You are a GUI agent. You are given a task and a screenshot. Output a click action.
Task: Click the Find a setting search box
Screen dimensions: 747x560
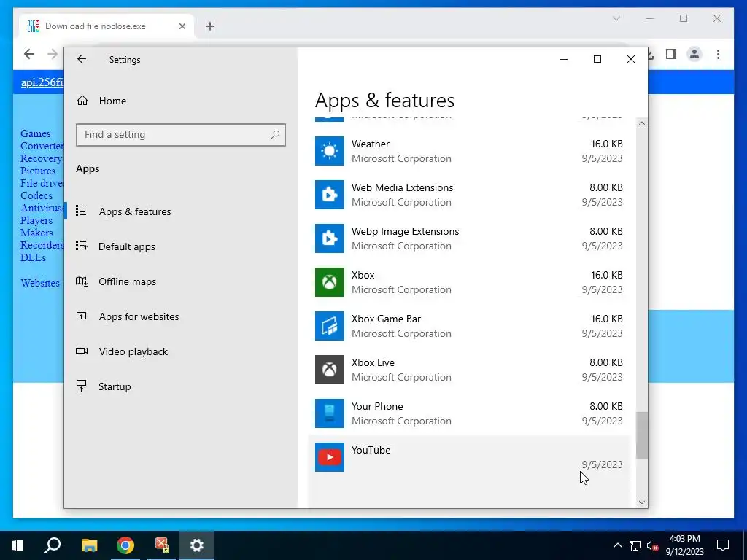pyautogui.click(x=181, y=135)
